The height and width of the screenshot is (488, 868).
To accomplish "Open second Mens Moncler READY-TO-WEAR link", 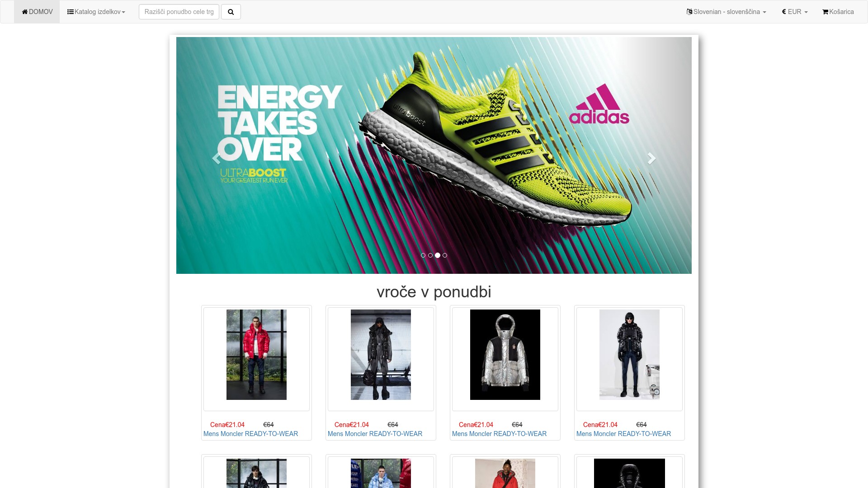I will (x=375, y=434).
